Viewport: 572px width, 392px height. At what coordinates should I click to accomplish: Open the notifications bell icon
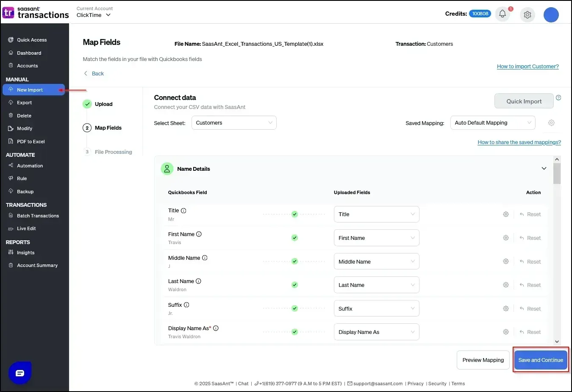point(503,14)
